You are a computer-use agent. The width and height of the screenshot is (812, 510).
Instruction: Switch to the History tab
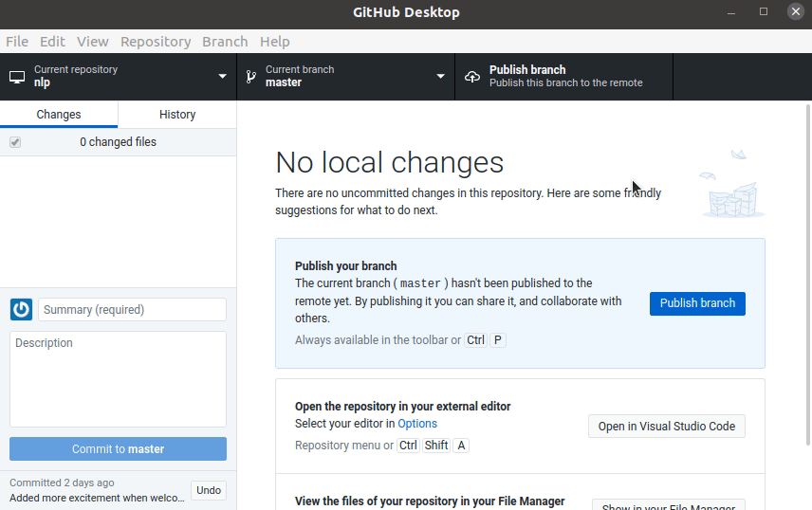point(177,115)
